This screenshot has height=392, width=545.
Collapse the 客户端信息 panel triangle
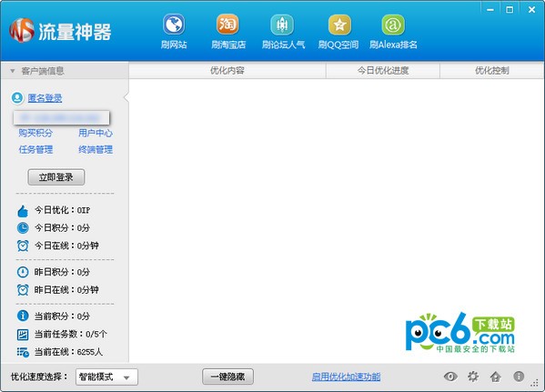(13, 71)
